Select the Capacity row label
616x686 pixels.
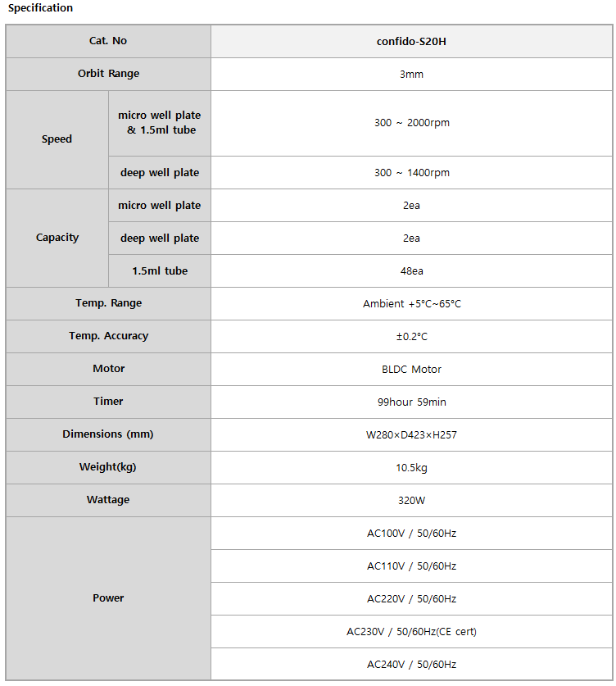(57, 238)
